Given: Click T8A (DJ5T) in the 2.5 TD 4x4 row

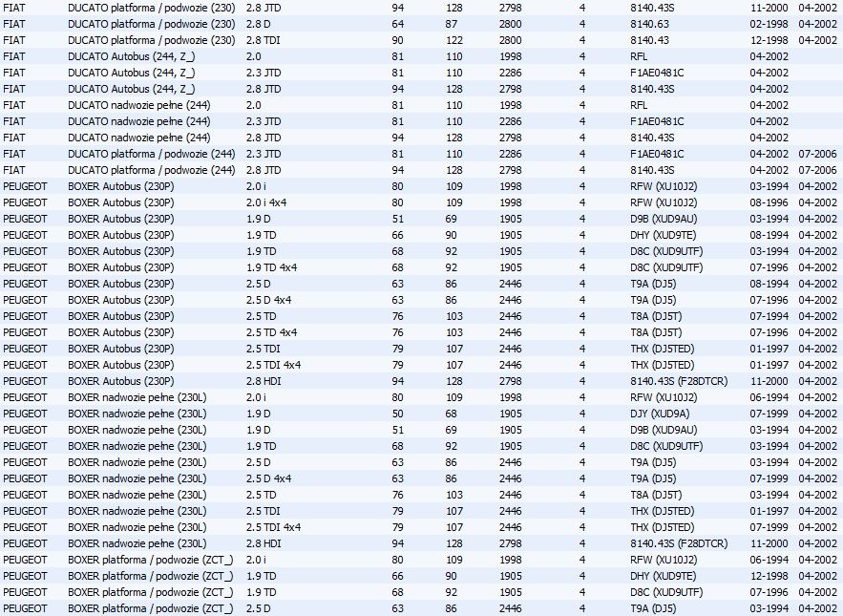Looking at the screenshot, I should (x=656, y=332).
